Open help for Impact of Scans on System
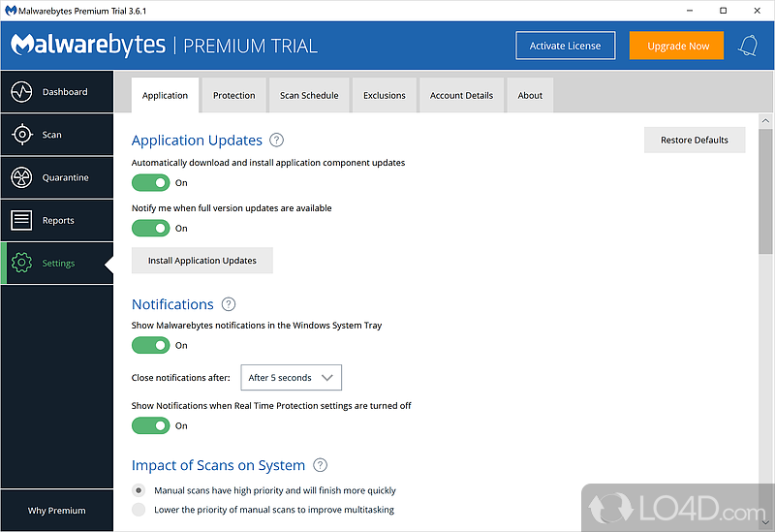Image resolution: width=775 pixels, height=532 pixels. [321, 465]
